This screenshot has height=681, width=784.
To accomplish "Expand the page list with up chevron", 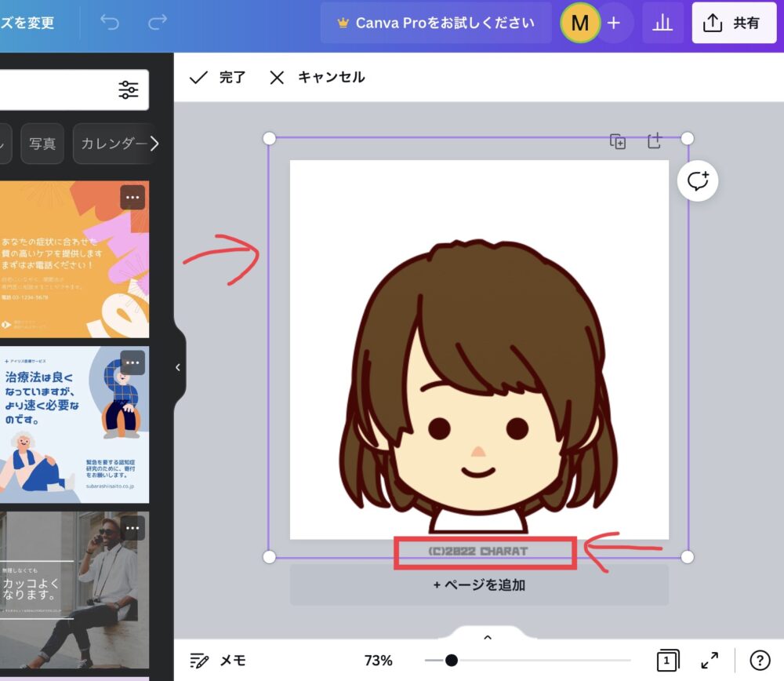I will [488, 637].
